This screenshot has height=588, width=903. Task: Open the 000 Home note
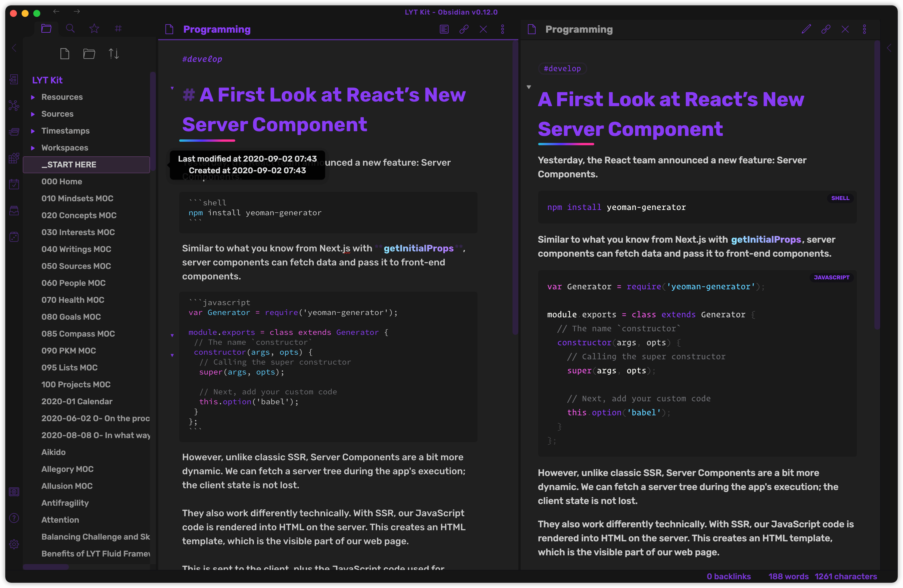tap(62, 182)
